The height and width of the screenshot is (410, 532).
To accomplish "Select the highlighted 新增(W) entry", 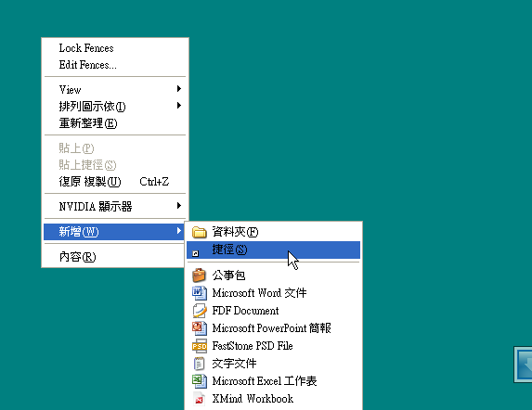I will [x=115, y=231].
